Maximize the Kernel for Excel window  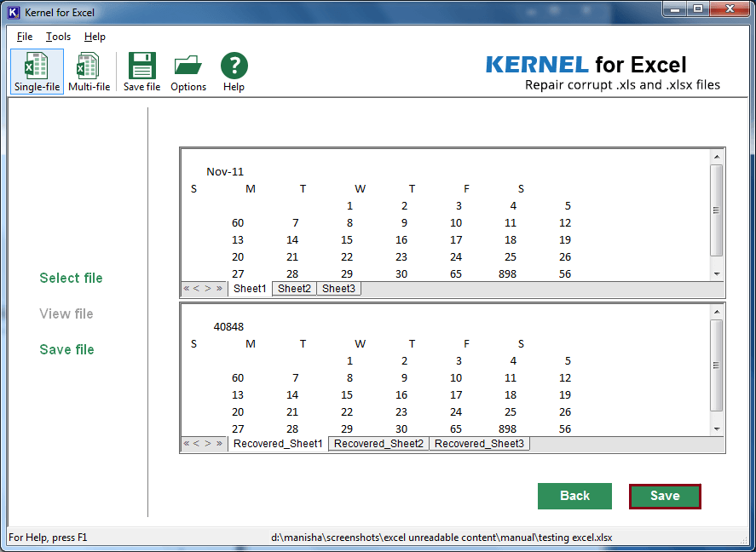click(x=698, y=9)
